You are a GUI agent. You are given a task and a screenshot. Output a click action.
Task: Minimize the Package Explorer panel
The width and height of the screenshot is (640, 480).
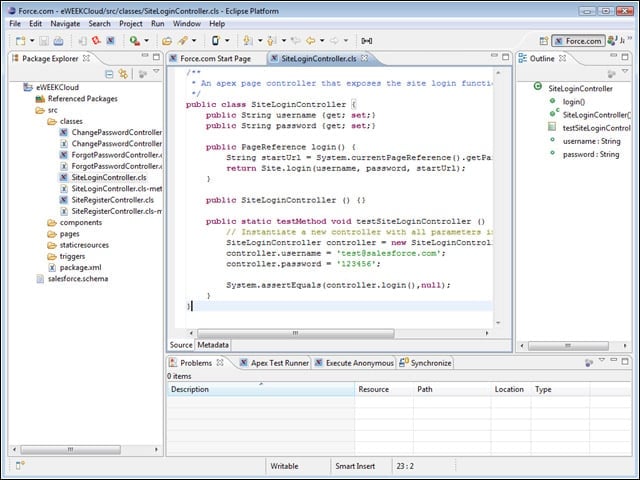tap(145, 56)
